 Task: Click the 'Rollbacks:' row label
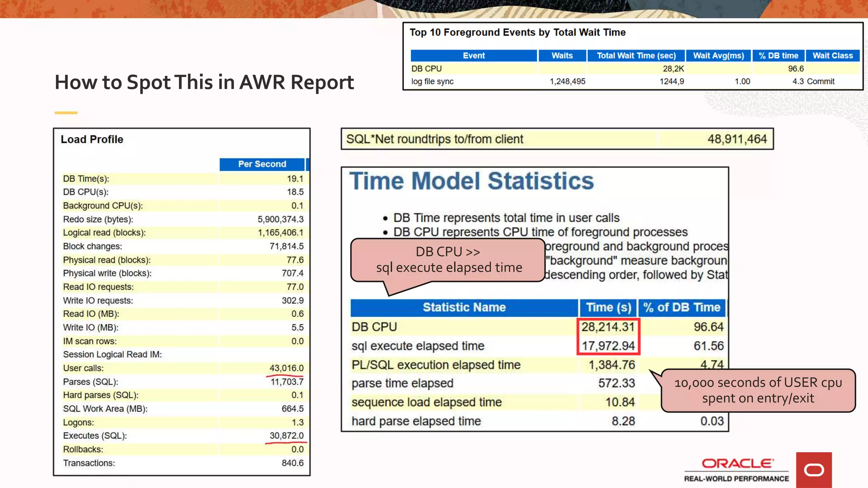coord(83,449)
